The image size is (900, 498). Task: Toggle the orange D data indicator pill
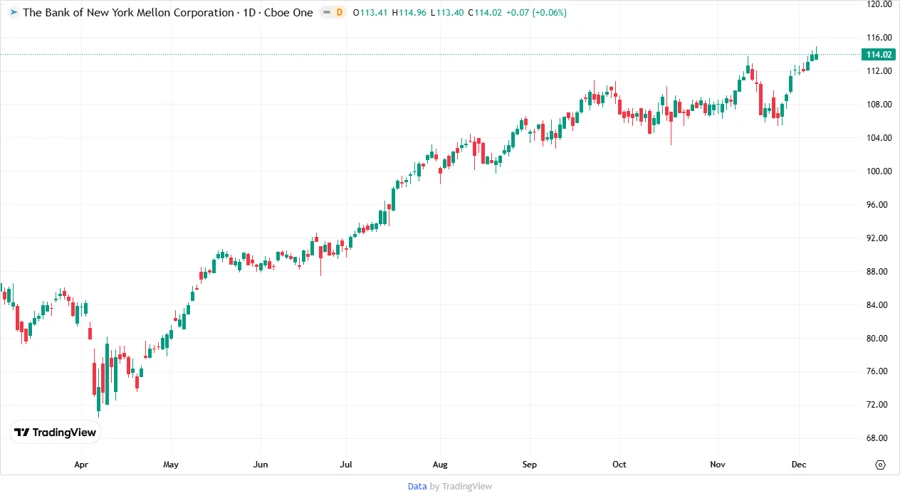pyautogui.click(x=339, y=12)
